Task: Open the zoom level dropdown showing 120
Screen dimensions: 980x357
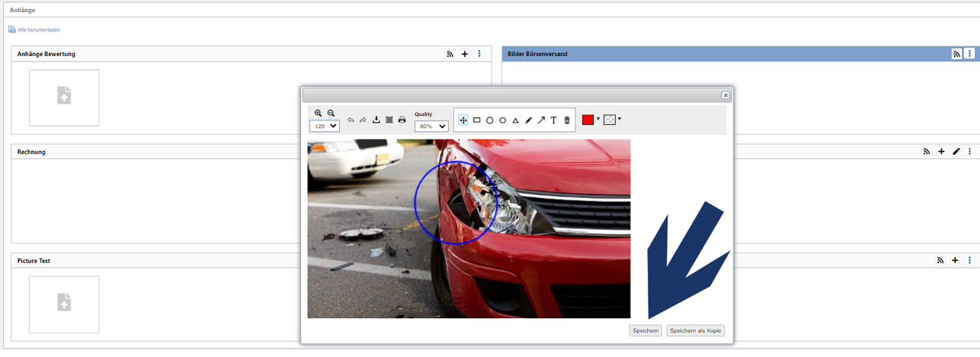Action: (325, 126)
